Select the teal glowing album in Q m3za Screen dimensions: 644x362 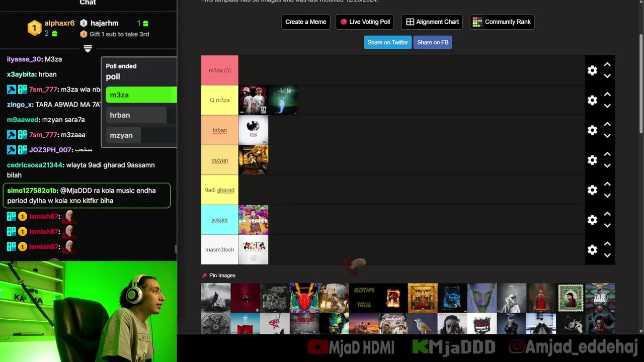(x=283, y=100)
